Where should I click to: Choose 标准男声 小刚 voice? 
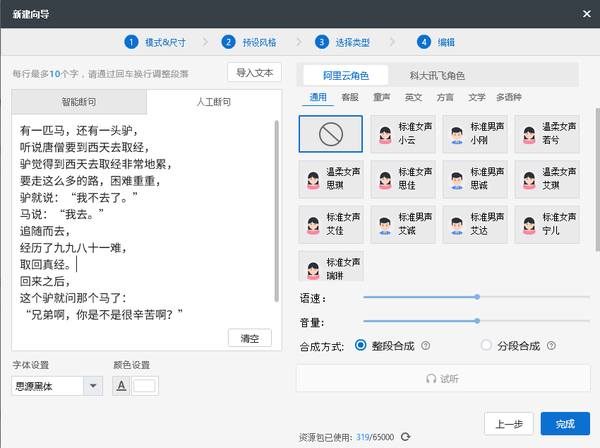[x=475, y=134]
